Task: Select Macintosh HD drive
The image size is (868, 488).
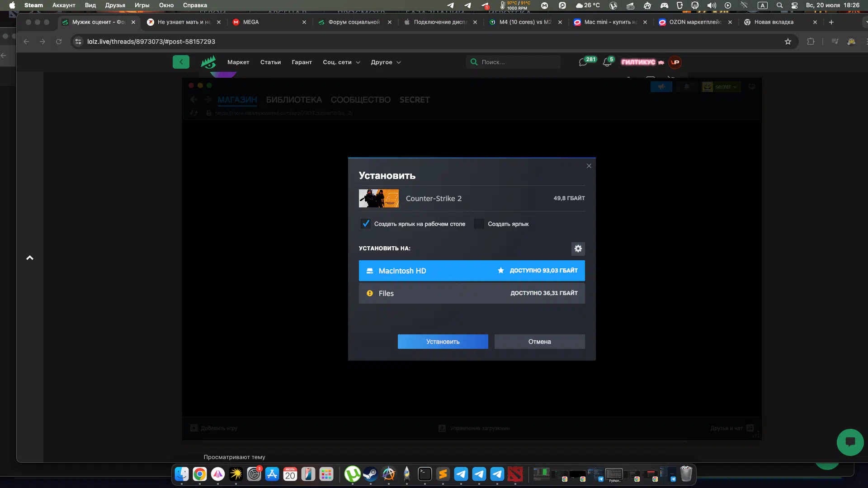Action: pos(472,271)
